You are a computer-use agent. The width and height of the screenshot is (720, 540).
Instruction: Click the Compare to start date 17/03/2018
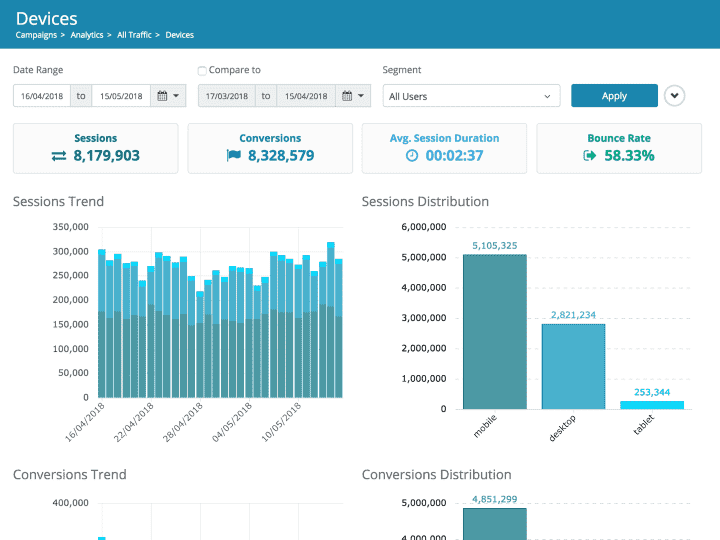(x=226, y=96)
